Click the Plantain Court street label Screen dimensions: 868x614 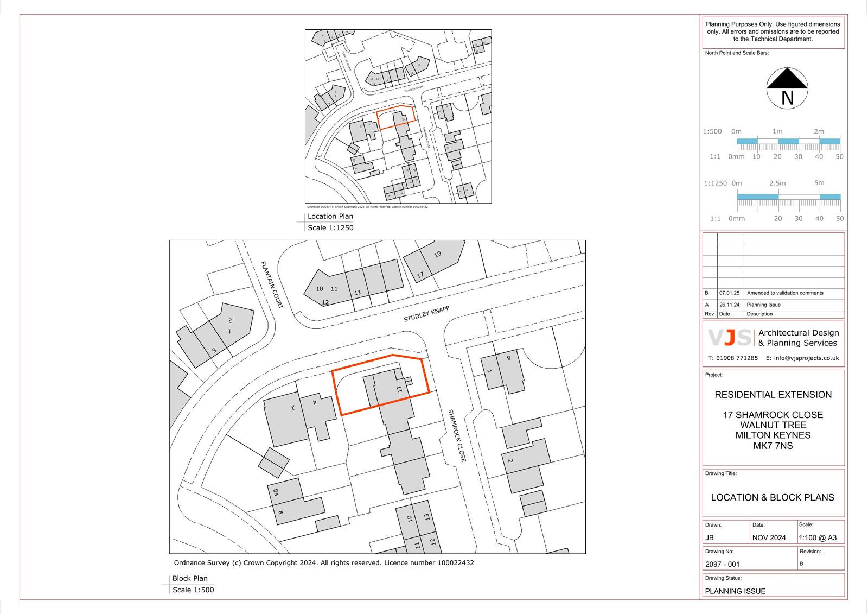coord(271,285)
